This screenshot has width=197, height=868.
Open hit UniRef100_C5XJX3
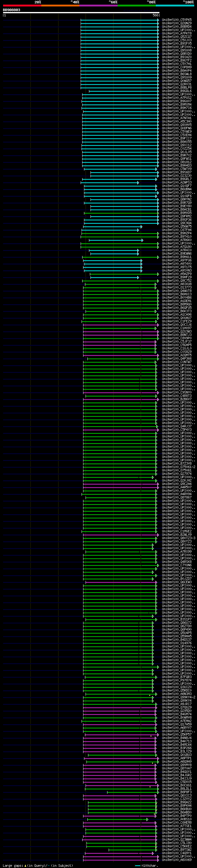pos(177,40)
